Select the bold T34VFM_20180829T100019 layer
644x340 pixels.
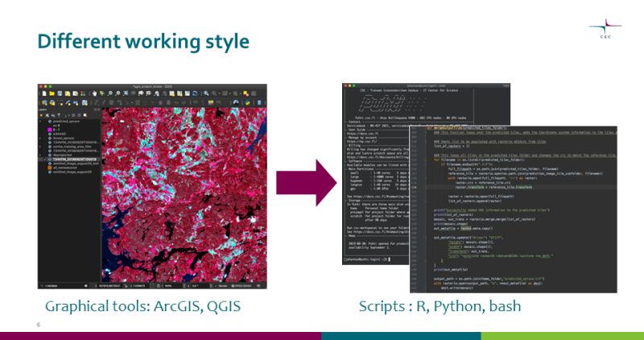point(75,159)
